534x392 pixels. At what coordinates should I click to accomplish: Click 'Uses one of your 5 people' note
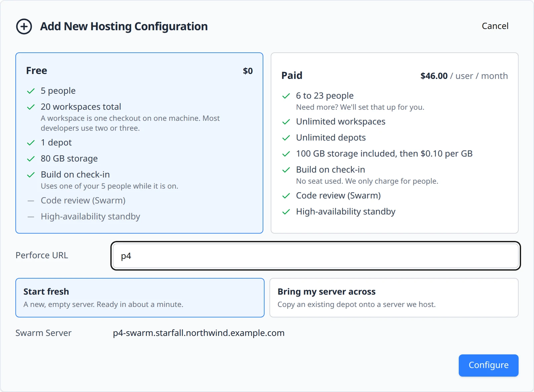pos(109,186)
